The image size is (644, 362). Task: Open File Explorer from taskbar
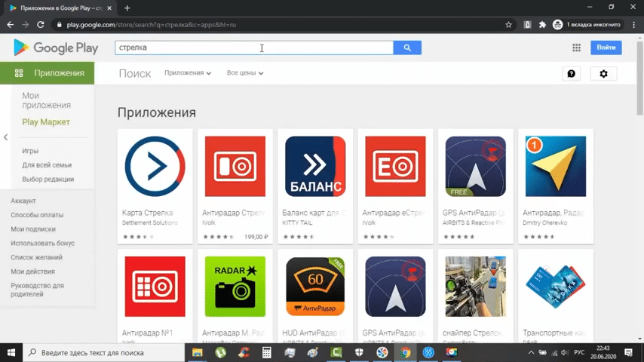pyautogui.click(x=198, y=352)
